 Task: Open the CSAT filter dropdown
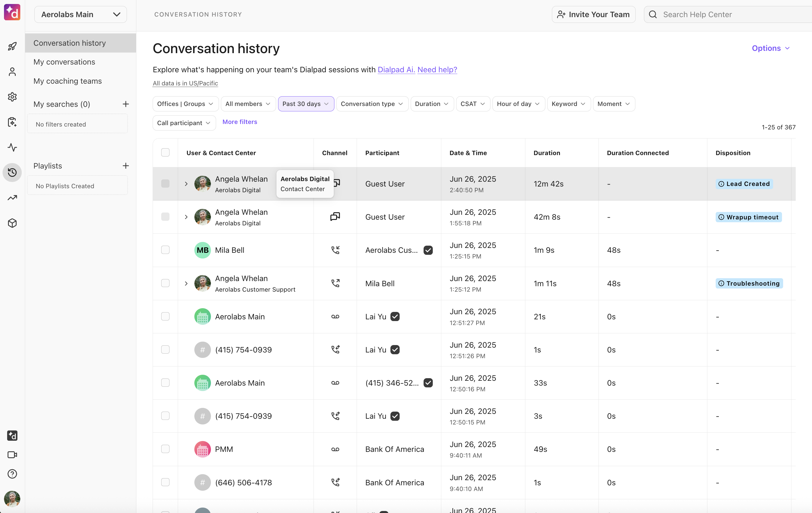[473, 104]
